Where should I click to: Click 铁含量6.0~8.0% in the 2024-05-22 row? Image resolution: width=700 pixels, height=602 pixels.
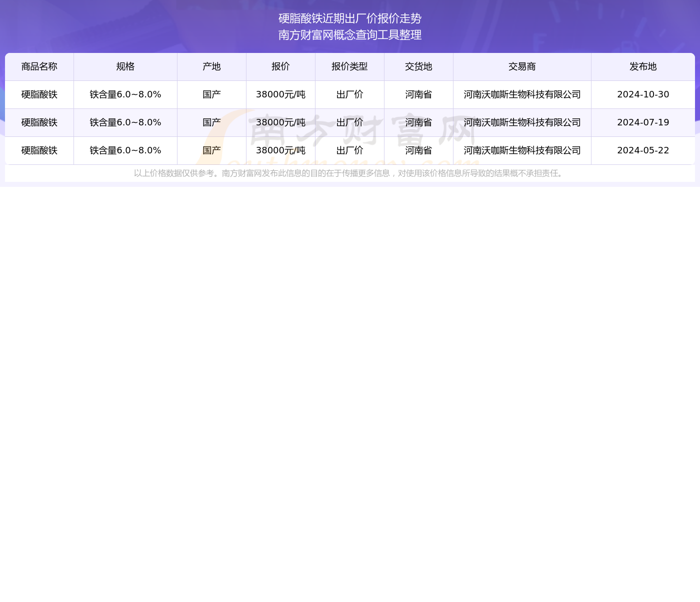pos(125,150)
